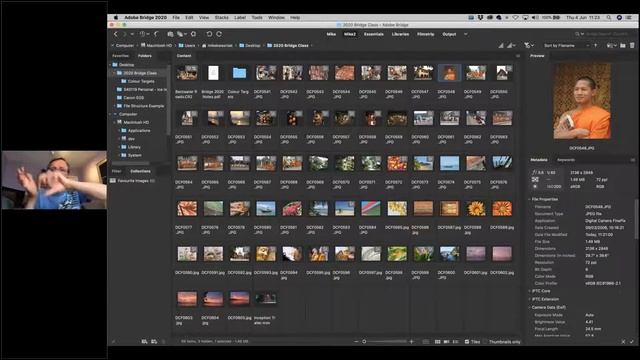Switch to Mike2 workspace
The image size is (640, 360).
pos(350,34)
